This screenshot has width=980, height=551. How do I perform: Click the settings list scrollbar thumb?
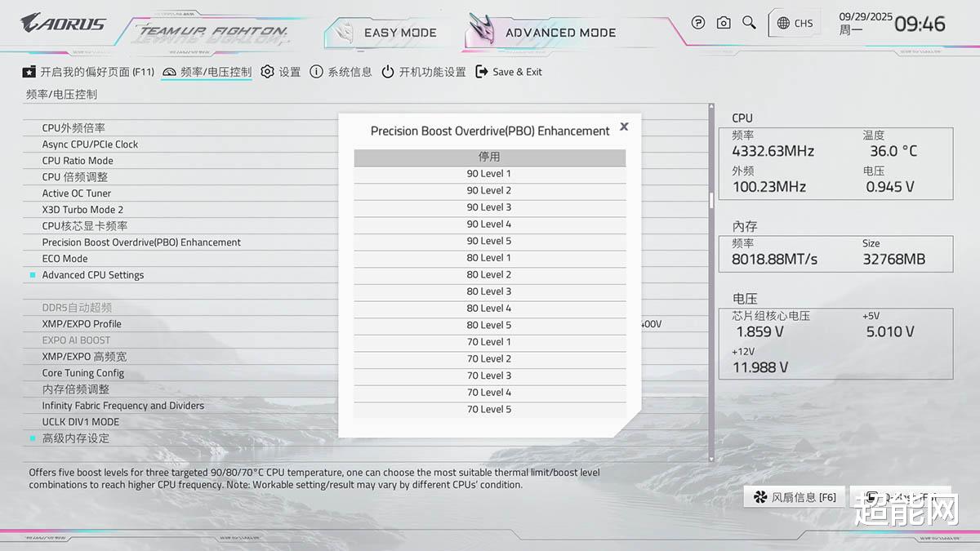[x=711, y=201]
